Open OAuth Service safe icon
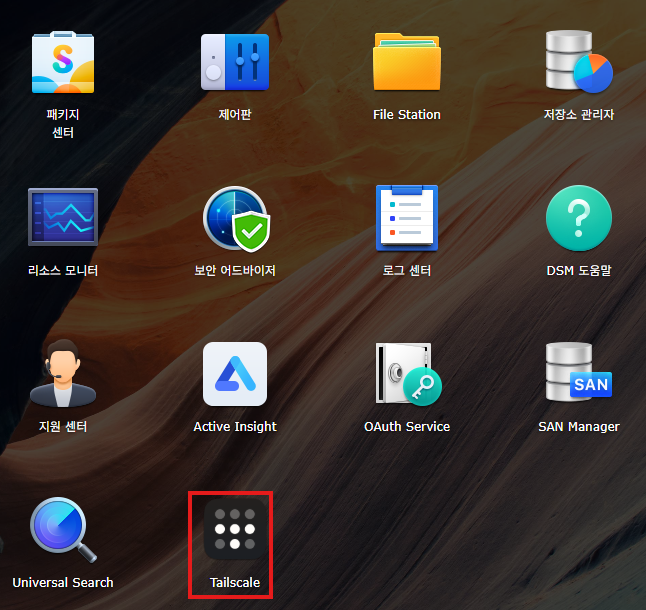Image resolution: width=646 pixels, height=610 pixels. coord(408,374)
